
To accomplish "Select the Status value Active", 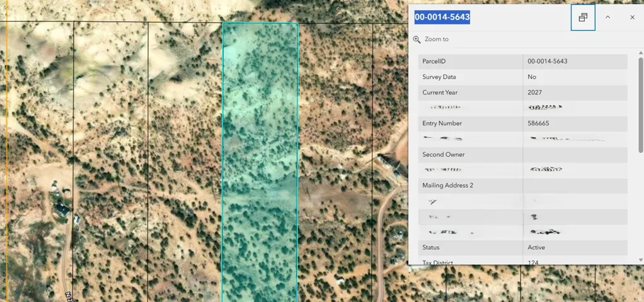I will [x=536, y=248].
